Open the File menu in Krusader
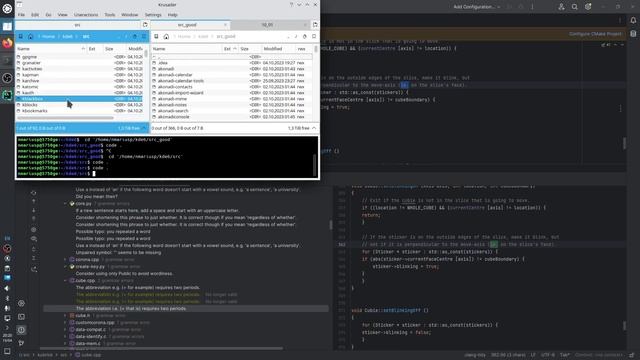This screenshot has height=360, width=640. pos(21,15)
